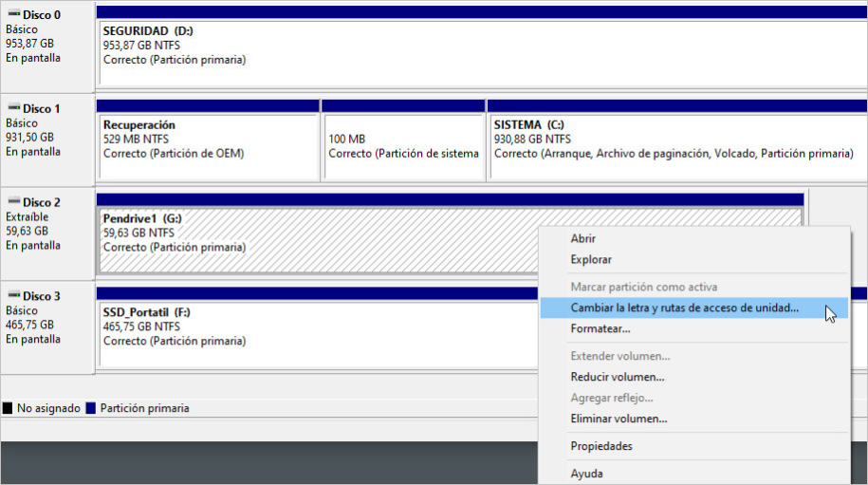
Task: Select the Pendrive1 (G:) partition
Action: (313, 240)
